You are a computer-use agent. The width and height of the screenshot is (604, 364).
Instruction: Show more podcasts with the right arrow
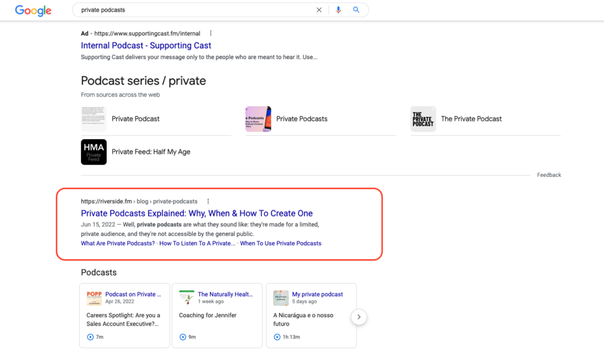(359, 317)
